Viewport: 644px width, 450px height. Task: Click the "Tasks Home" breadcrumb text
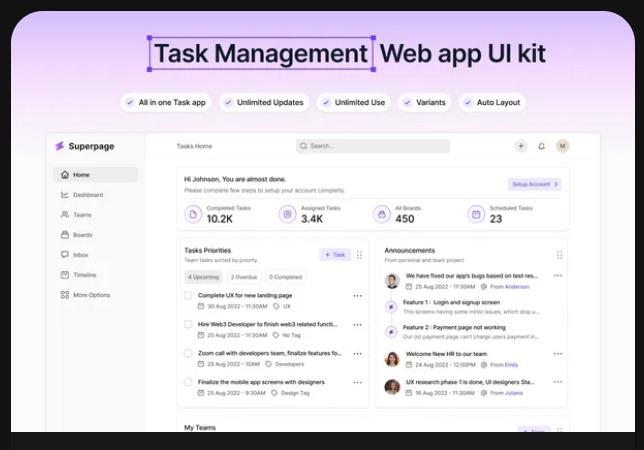pyautogui.click(x=194, y=146)
